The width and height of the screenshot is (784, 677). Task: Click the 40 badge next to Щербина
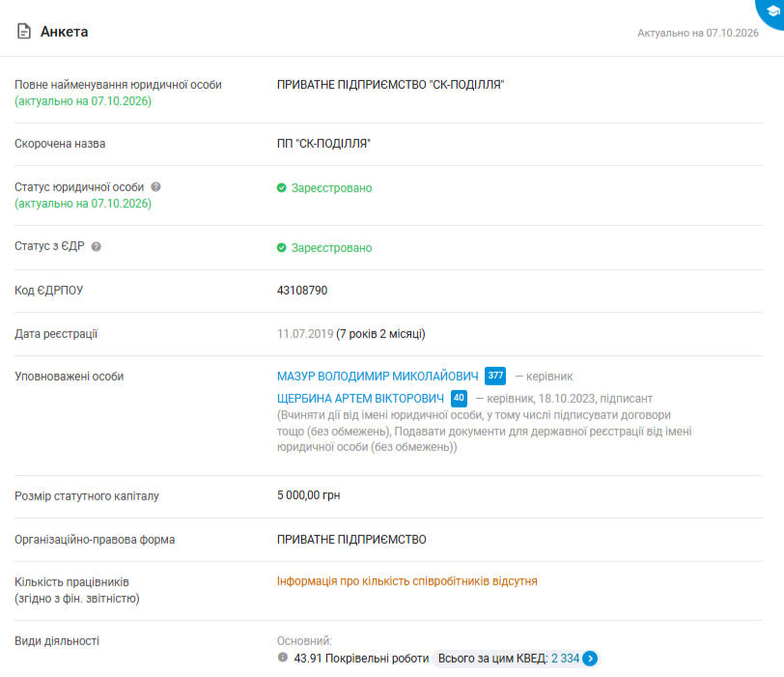coord(459,398)
